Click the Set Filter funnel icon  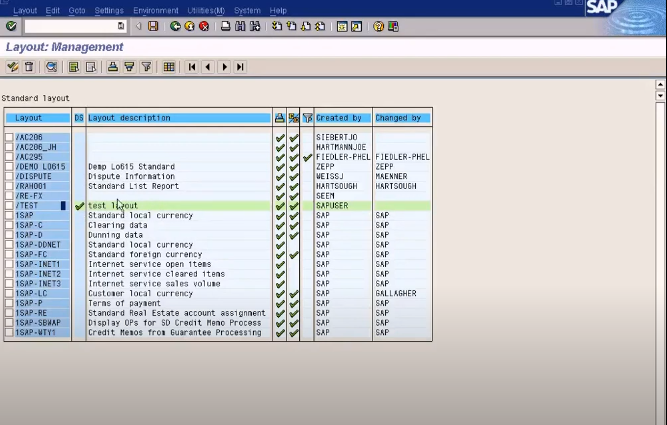pyautogui.click(x=146, y=67)
